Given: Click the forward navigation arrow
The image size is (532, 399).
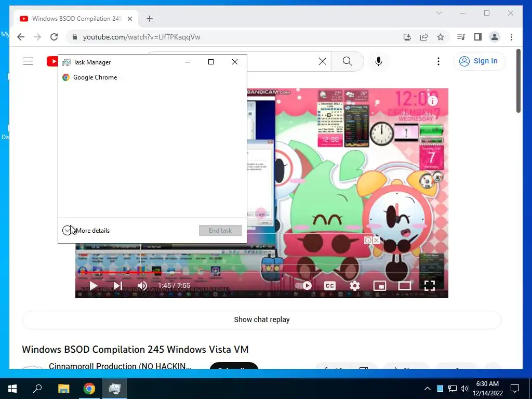Looking at the screenshot, I should (37, 37).
